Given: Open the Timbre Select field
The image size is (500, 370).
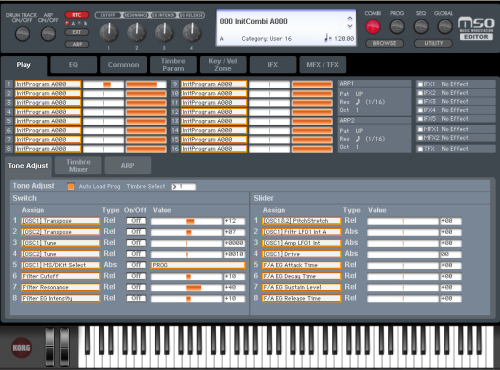Looking at the screenshot, I should (184, 187).
